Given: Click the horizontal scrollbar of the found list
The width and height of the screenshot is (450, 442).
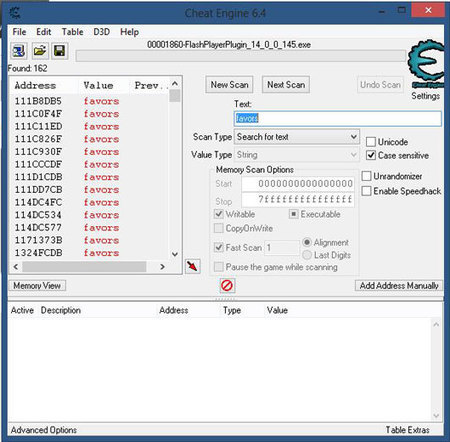Looking at the screenshot, I should pos(89,267).
